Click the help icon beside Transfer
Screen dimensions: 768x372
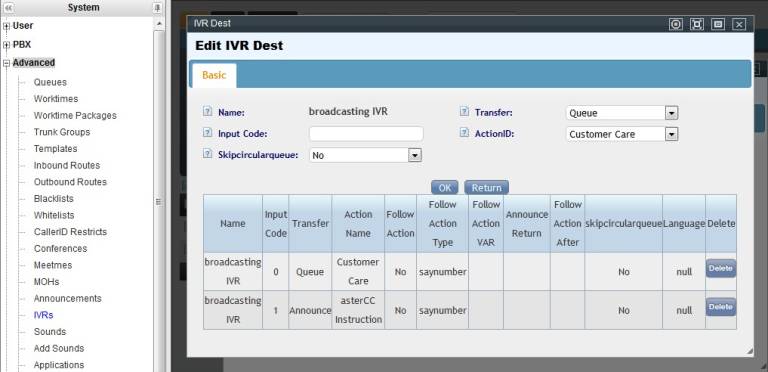[x=464, y=112]
